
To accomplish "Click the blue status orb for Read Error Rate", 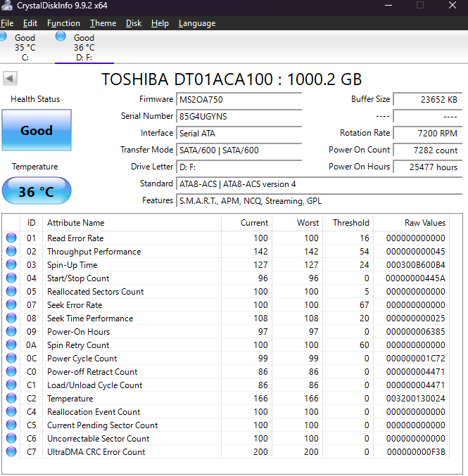I will click(11, 238).
